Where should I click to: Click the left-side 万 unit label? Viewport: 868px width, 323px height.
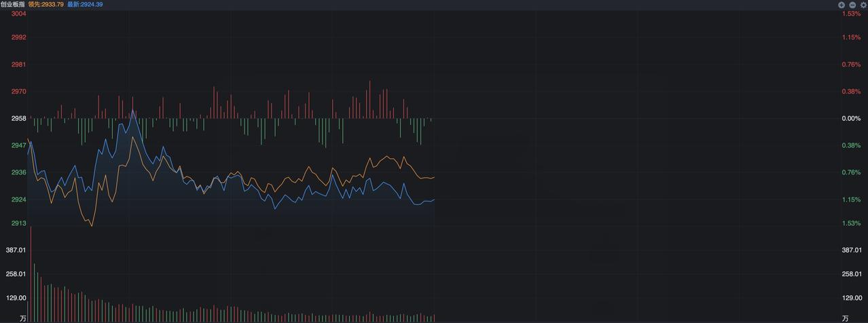22,318
